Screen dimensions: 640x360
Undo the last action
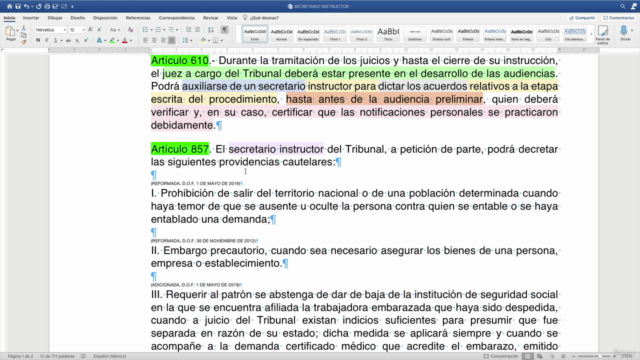[x=27, y=7]
